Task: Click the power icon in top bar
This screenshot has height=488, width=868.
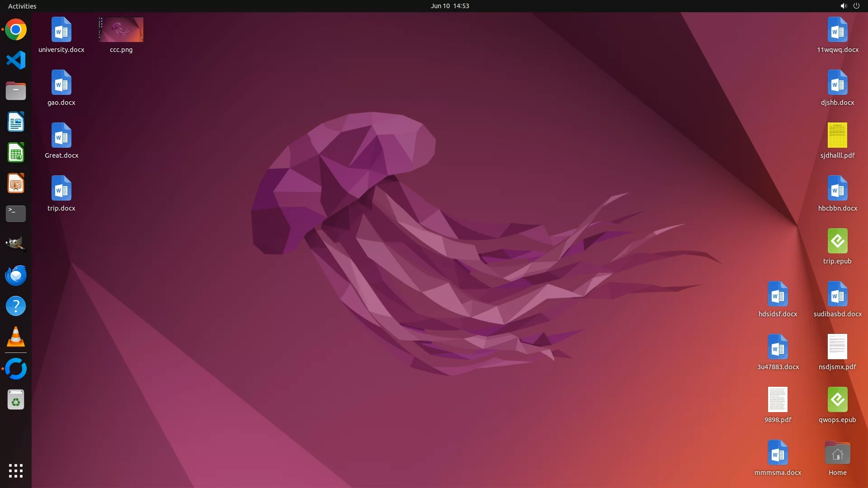Action: [x=856, y=6]
